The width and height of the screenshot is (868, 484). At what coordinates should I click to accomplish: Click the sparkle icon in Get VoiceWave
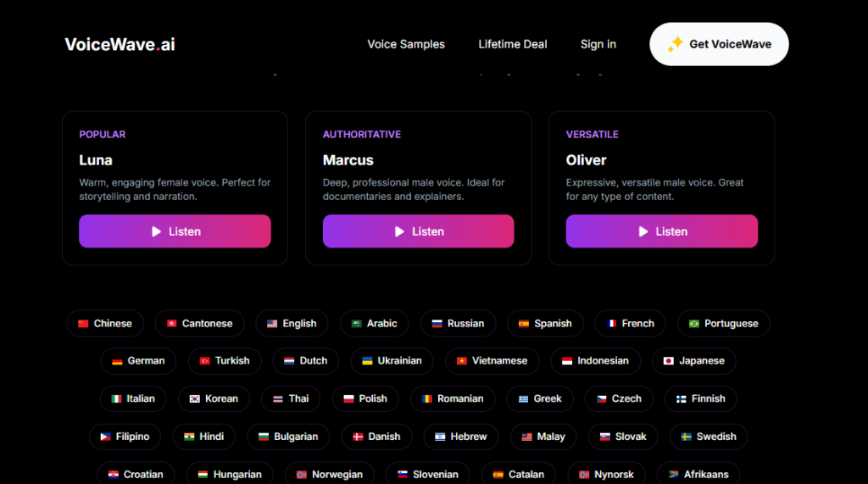pyautogui.click(x=676, y=44)
